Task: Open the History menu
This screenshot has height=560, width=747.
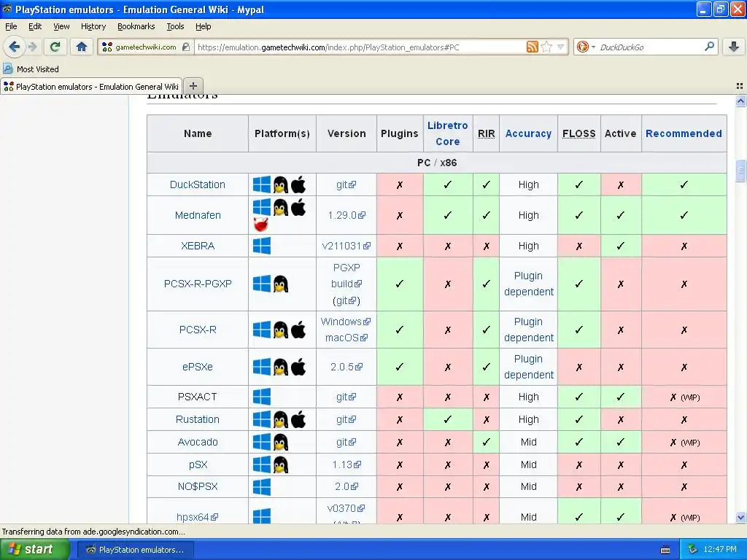Action: tap(93, 26)
